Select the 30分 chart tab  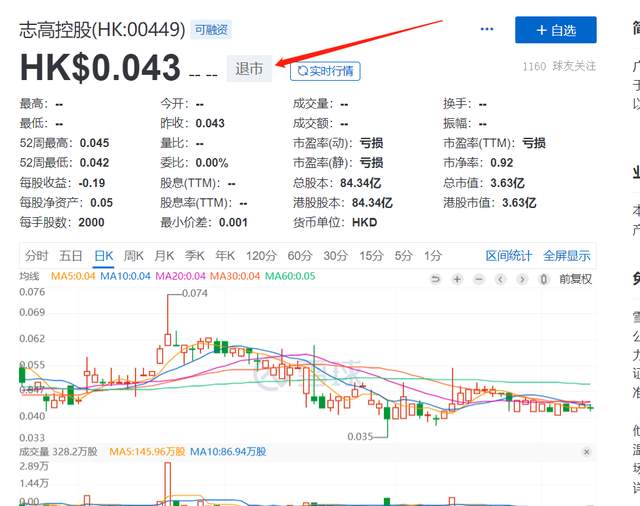click(336, 256)
